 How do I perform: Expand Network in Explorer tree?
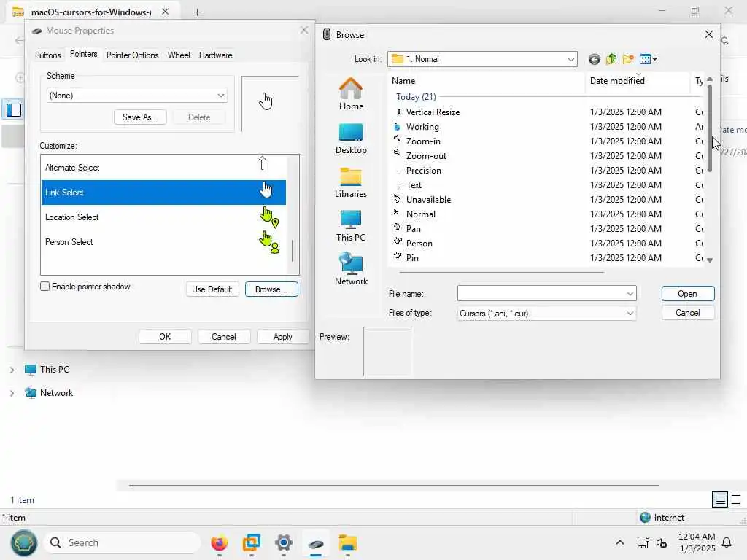12,393
